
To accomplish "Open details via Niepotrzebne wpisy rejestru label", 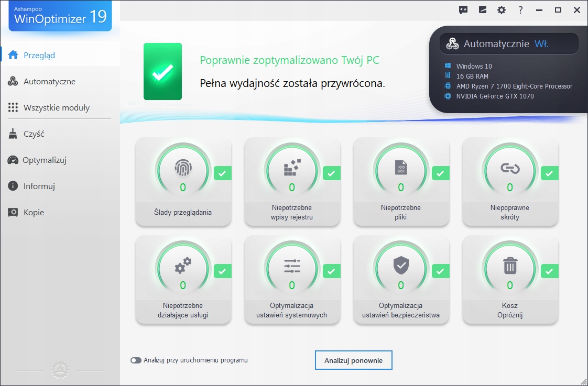I will click(x=292, y=213).
